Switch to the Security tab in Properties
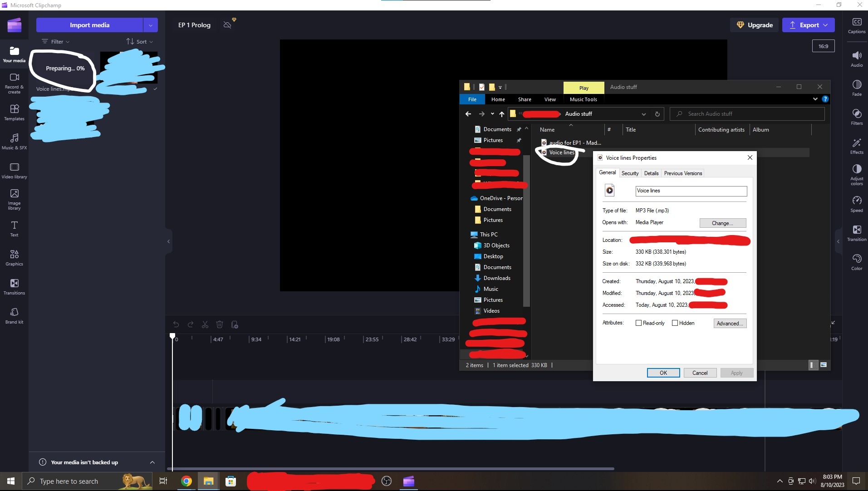Viewport: 868px width, 491px height. click(x=630, y=173)
